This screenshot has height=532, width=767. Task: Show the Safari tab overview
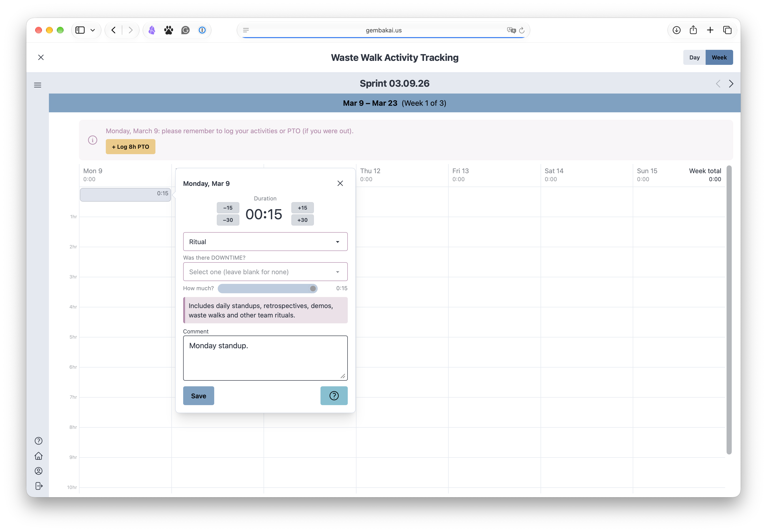(x=727, y=30)
